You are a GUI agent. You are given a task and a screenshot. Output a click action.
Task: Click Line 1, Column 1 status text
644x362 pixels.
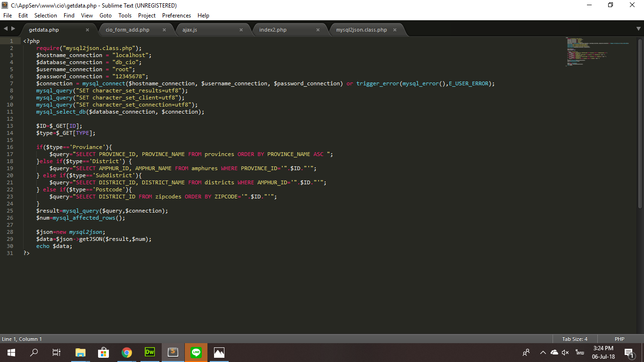pos(22,339)
